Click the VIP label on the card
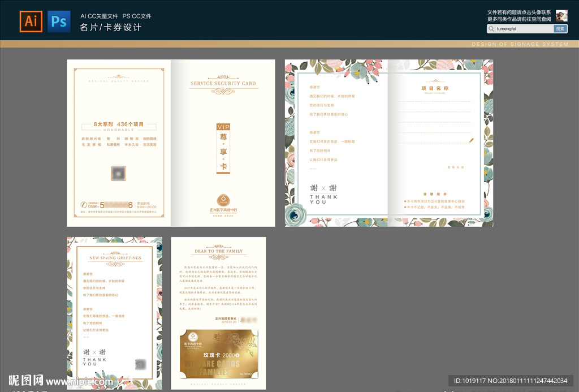This screenshot has width=579, height=392. 223,127
